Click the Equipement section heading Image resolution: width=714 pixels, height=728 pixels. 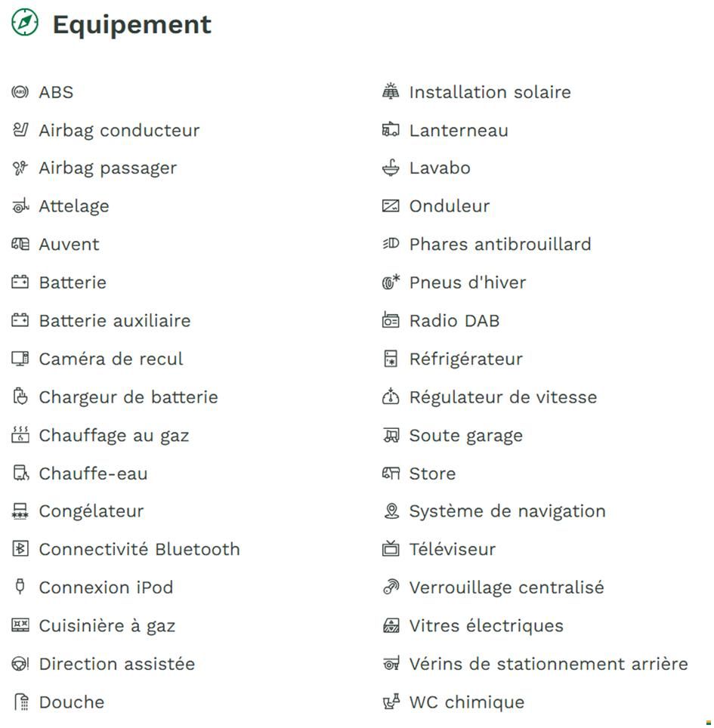tap(131, 24)
